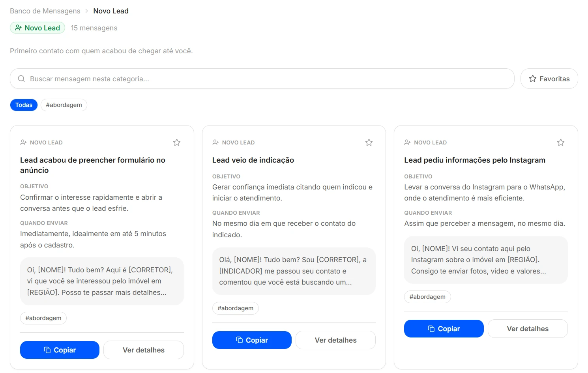The width and height of the screenshot is (588, 373).
Task: Select the Todas filter chip
Action: point(24,105)
